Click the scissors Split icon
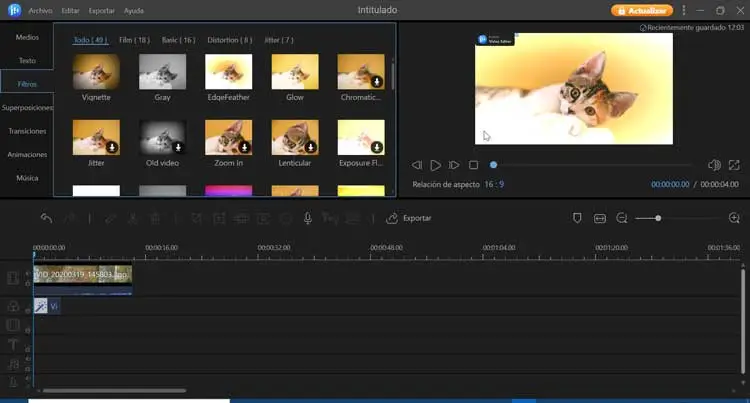Viewport: 750px width, 403px height. [132, 218]
